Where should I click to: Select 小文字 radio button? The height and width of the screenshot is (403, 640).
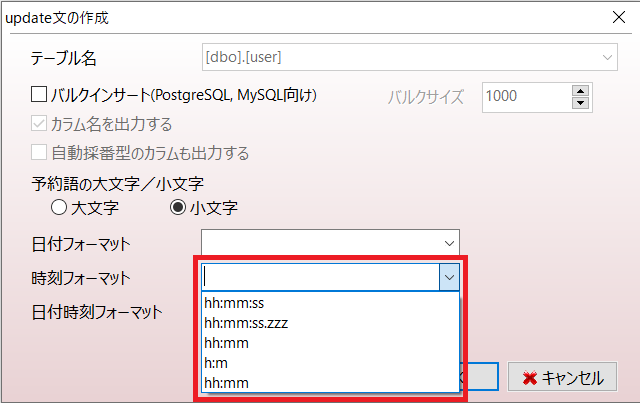[x=178, y=207]
